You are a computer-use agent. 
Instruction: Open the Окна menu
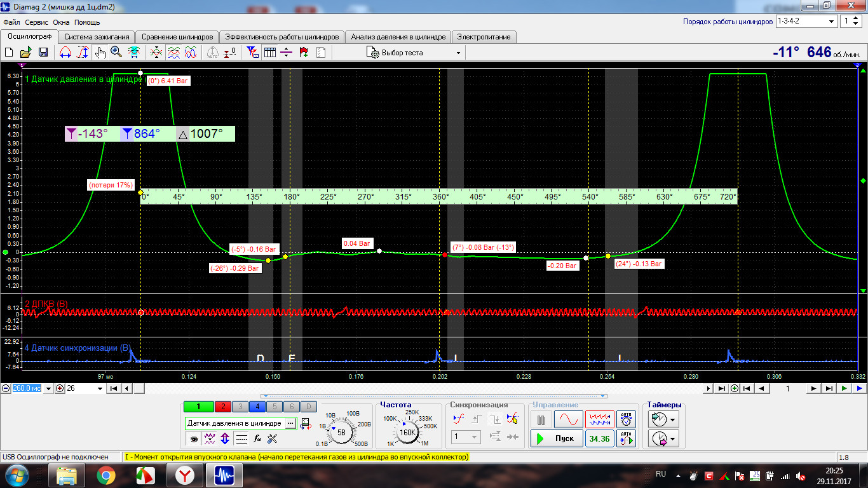62,22
